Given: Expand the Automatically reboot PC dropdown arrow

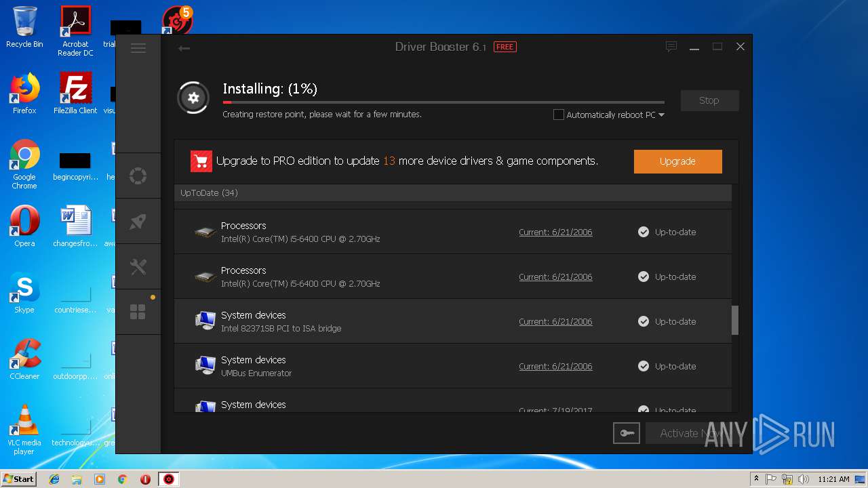Looking at the screenshot, I should pos(661,115).
